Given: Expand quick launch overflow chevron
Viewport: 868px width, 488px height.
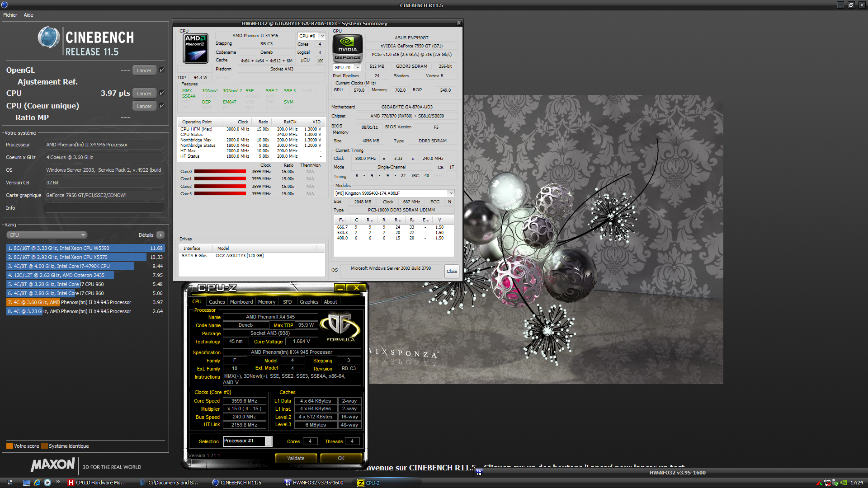Looking at the screenshot, I should click(58, 482).
